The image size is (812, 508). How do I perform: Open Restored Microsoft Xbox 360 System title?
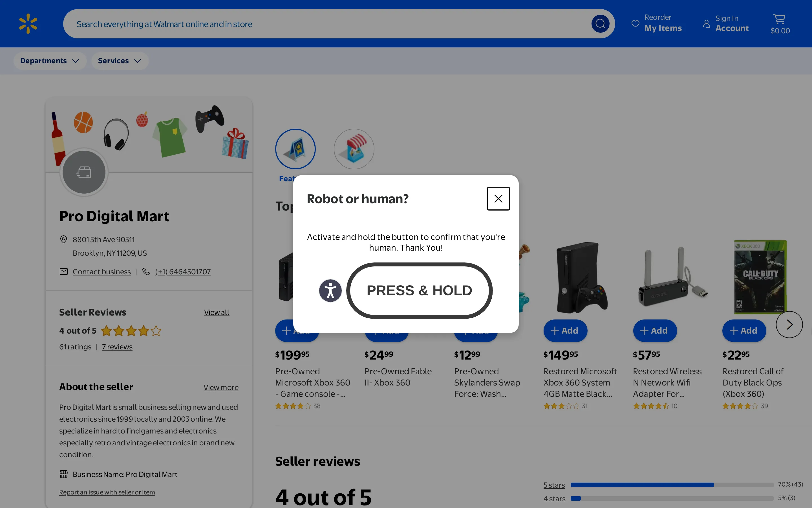[x=580, y=382]
